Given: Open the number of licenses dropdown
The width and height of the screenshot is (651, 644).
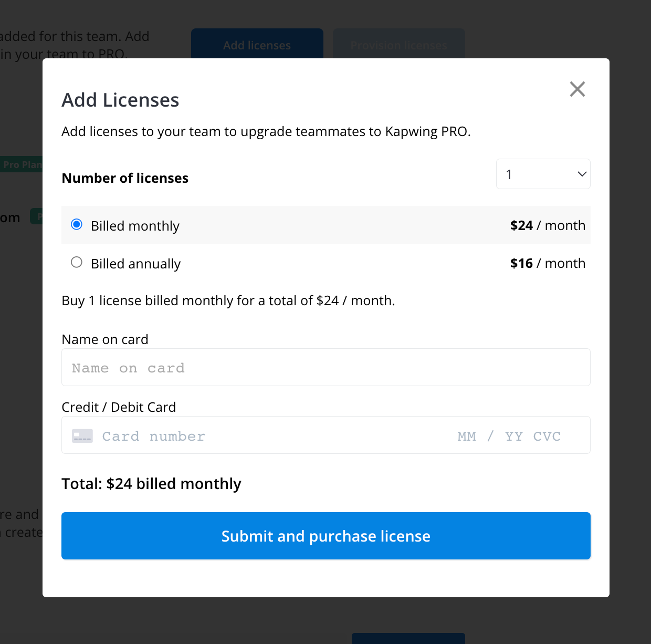Looking at the screenshot, I should pos(542,174).
